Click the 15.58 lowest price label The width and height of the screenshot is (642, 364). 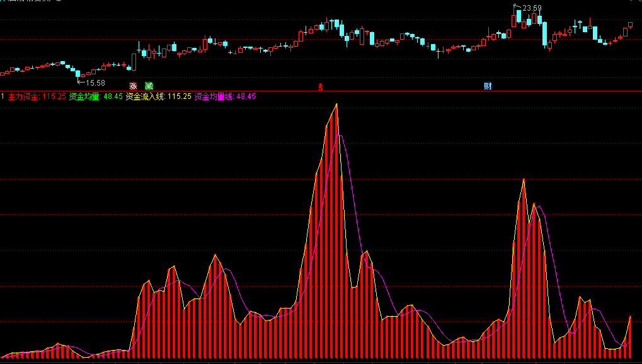(95, 82)
